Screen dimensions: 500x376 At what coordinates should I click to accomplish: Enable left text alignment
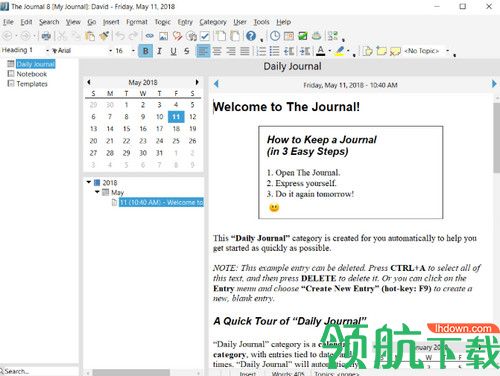(203, 51)
